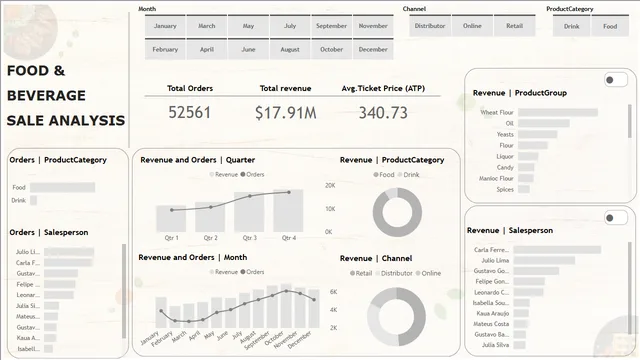Choose November in the Month slicer
The height and width of the screenshot is (360, 640).
pyautogui.click(x=373, y=26)
